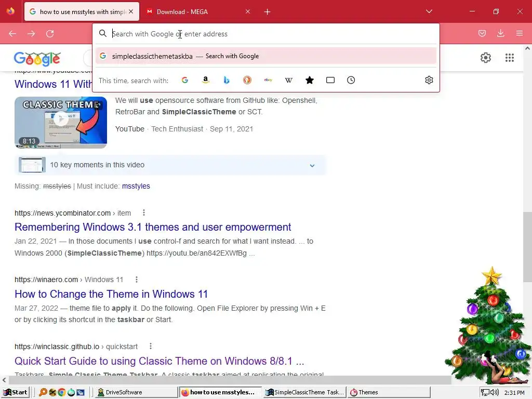This screenshot has height=399, width=532.
Task: Open SimpleClassicTheme Task taskbar window
Action: click(x=304, y=392)
